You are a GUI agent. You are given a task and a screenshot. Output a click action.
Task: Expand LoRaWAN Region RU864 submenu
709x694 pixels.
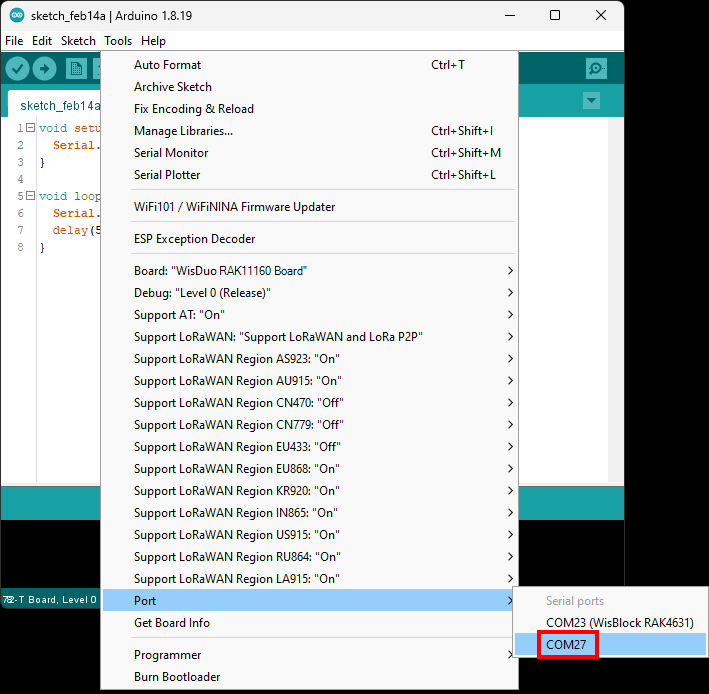310,557
